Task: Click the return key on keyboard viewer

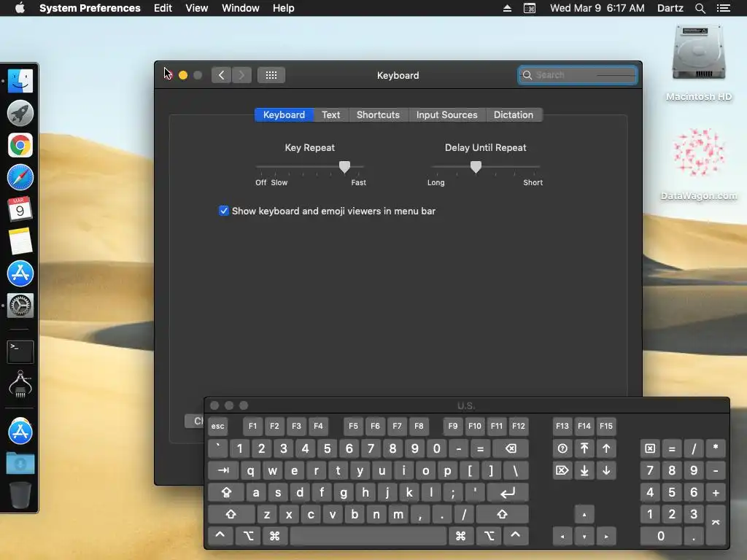Action: coord(508,492)
